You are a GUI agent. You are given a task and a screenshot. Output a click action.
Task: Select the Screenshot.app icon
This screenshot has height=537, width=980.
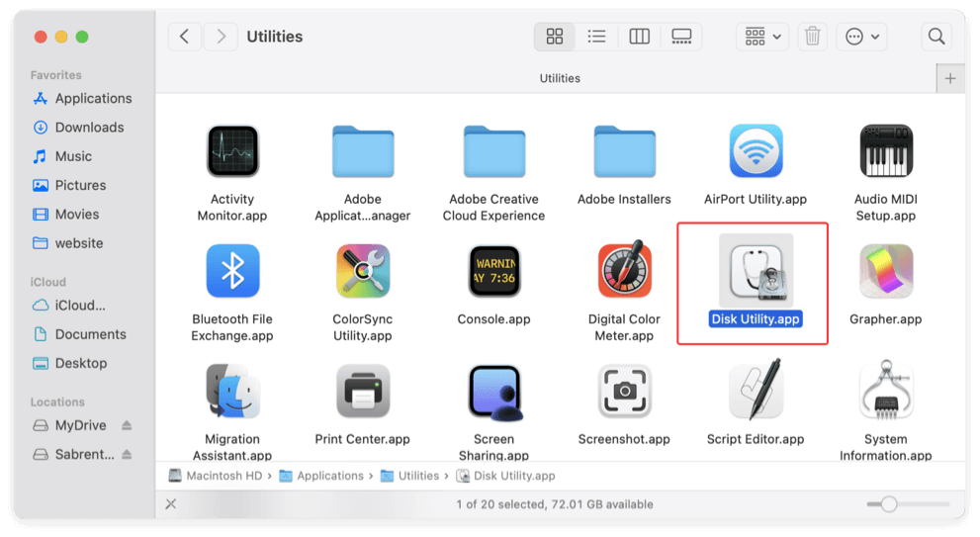624,392
